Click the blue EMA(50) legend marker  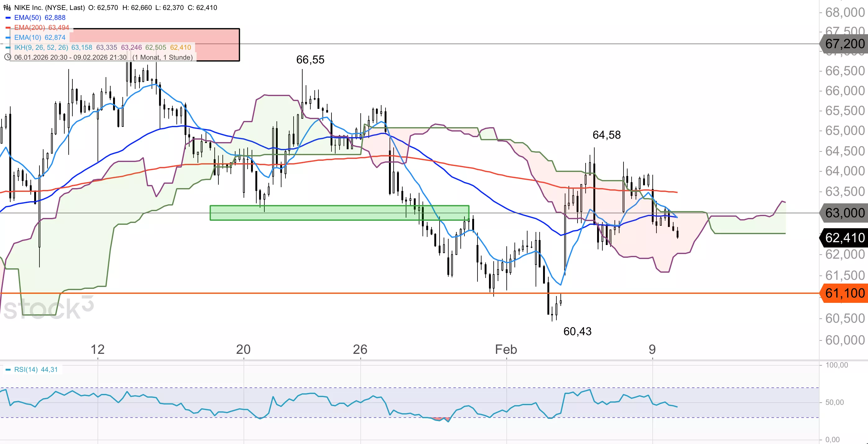(8, 17)
